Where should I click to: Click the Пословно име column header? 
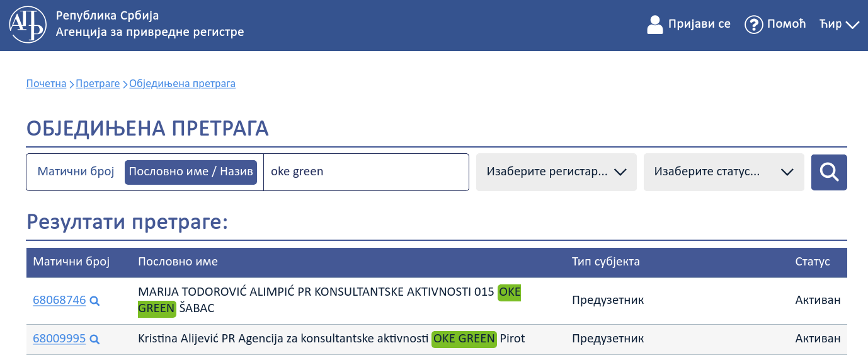coord(178,262)
